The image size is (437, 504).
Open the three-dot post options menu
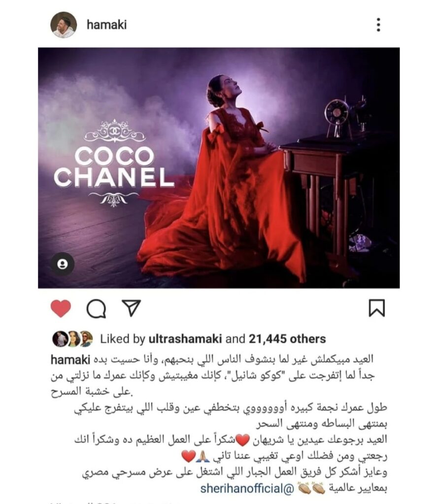(378, 25)
